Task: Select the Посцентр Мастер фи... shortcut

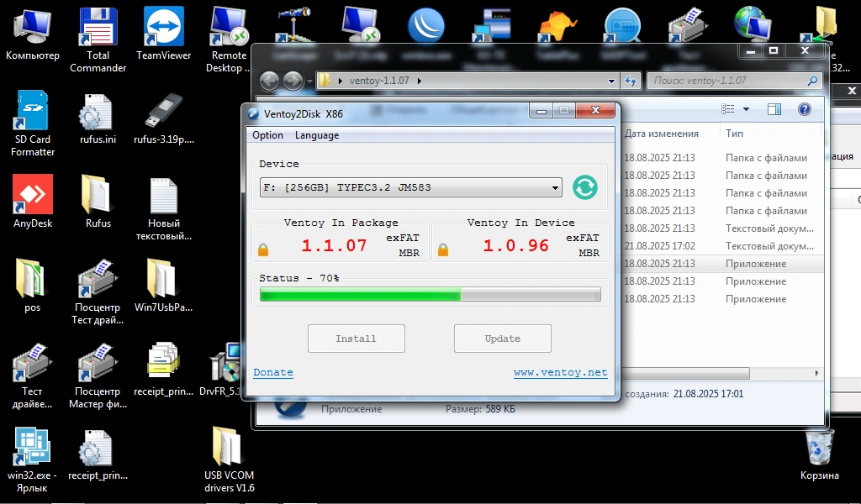Action: [98, 376]
